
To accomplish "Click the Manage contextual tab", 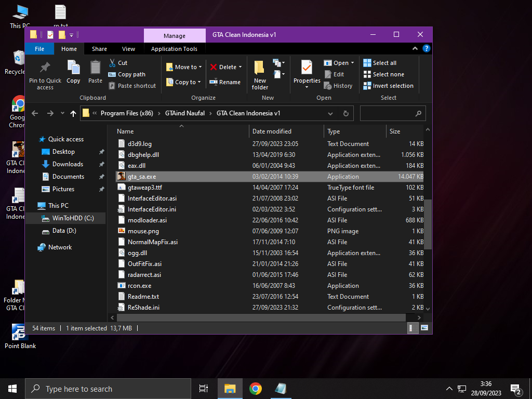I will click(175, 36).
